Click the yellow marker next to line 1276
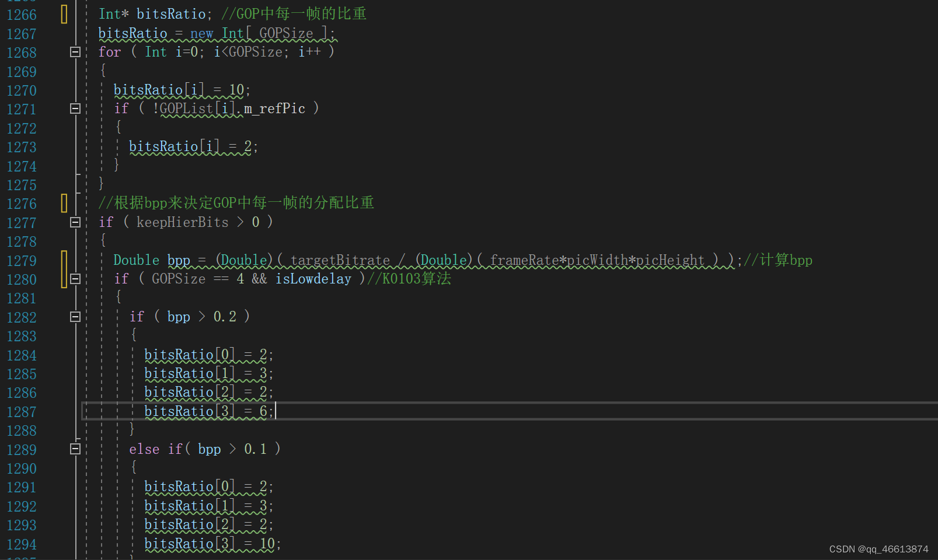The width and height of the screenshot is (938, 560). (x=63, y=202)
